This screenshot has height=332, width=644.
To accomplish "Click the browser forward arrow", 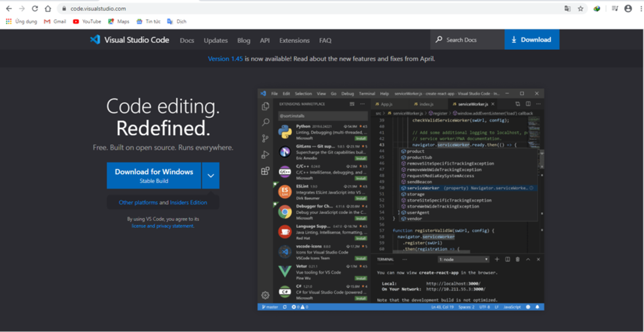I will click(22, 9).
